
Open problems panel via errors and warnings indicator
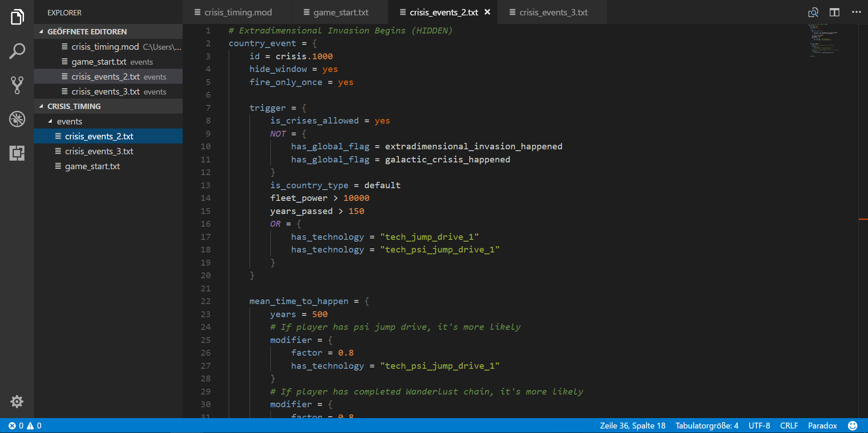[25, 425]
